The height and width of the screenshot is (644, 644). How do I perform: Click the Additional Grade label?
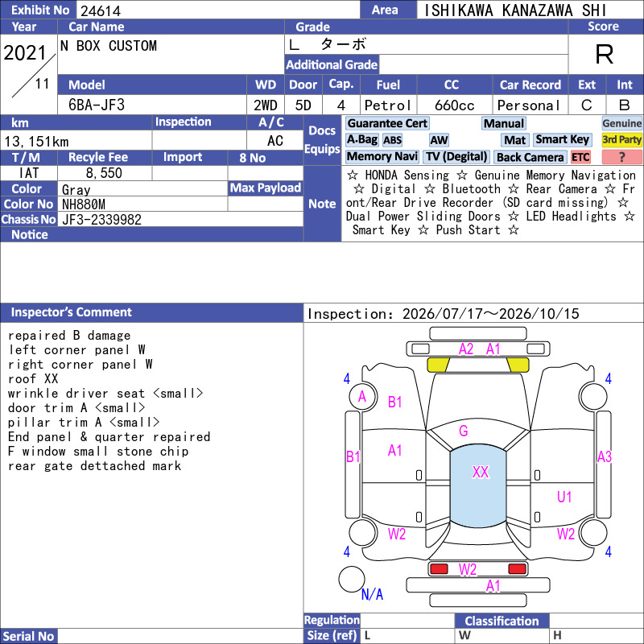click(x=332, y=65)
